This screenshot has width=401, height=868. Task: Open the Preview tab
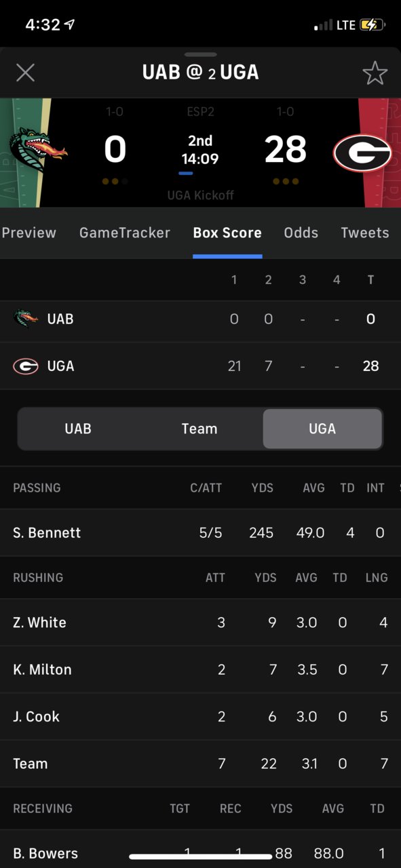28,233
